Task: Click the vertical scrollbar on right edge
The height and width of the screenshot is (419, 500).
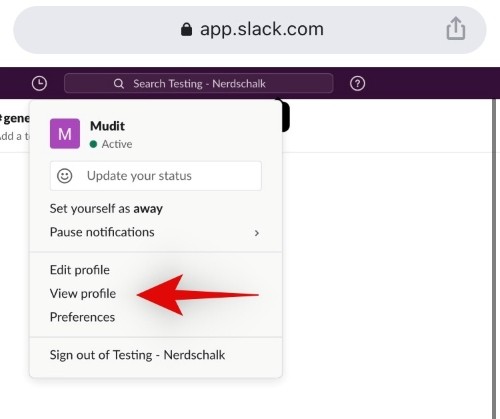Action: 494,259
